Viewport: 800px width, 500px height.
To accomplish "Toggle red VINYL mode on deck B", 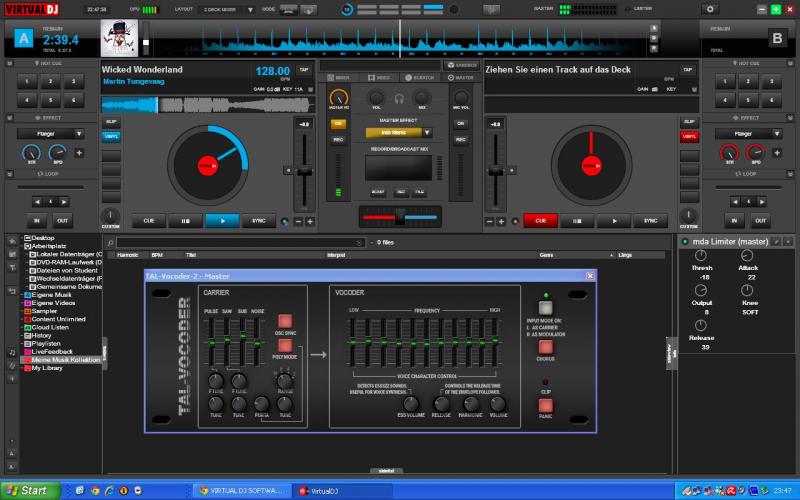I will click(689, 136).
